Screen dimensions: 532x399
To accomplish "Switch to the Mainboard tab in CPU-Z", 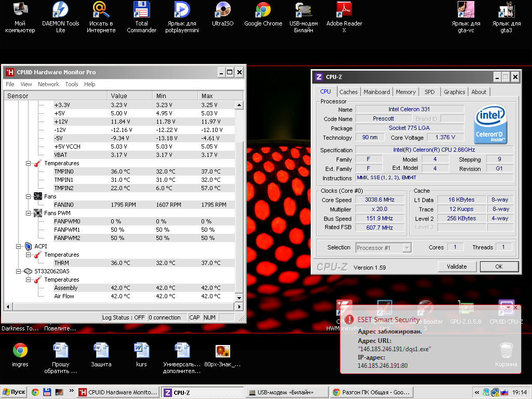I will (x=377, y=92).
